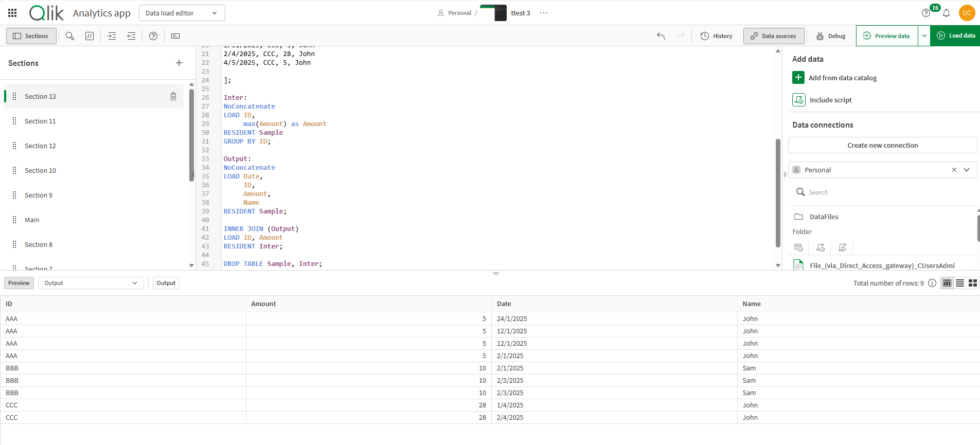The height and width of the screenshot is (445, 980).
Task: Switch preview to grid tile view
Action: [973, 283]
